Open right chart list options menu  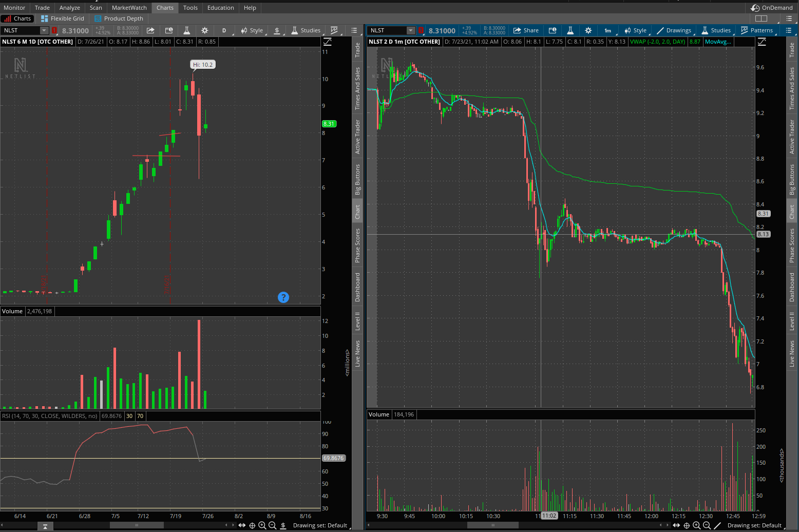[x=789, y=30]
